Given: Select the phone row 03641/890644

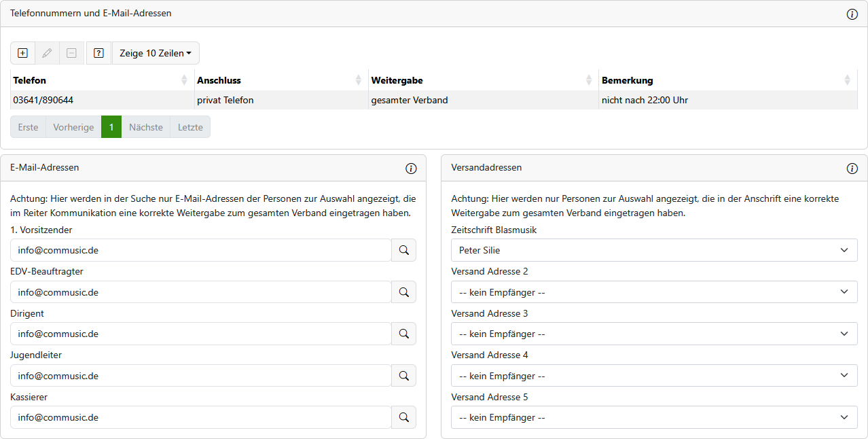Looking at the screenshot, I should point(102,100).
